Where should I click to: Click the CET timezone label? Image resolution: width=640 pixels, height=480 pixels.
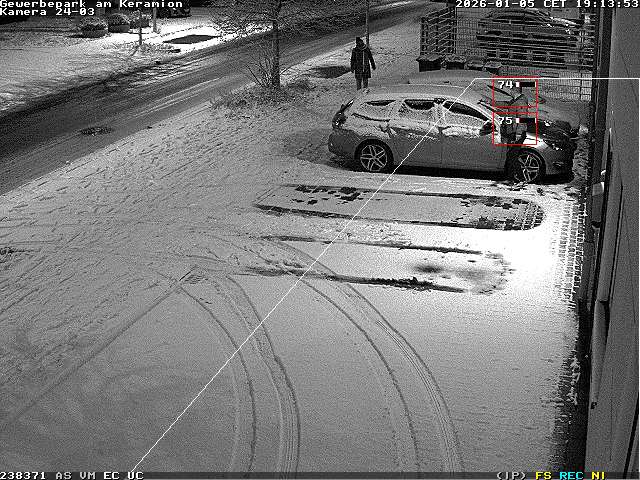pos(554,4)
